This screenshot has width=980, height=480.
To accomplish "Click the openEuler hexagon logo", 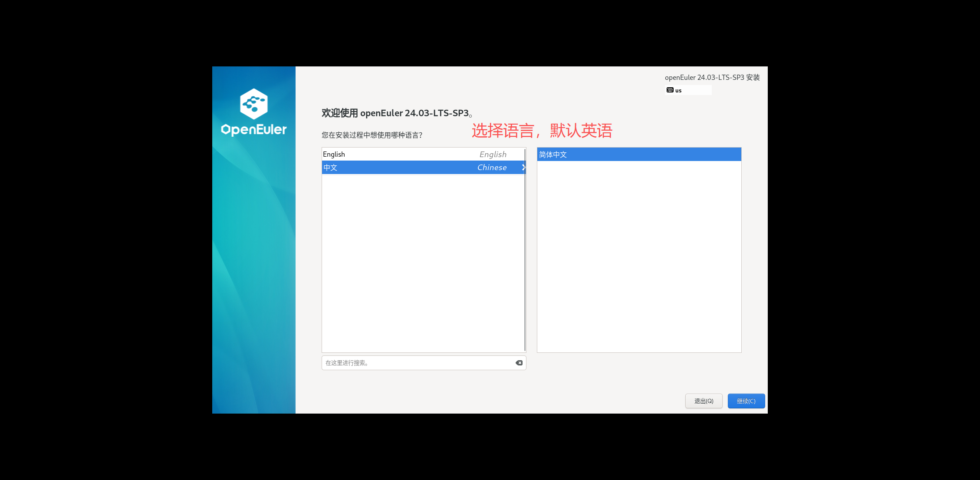I will click(253, 104).
